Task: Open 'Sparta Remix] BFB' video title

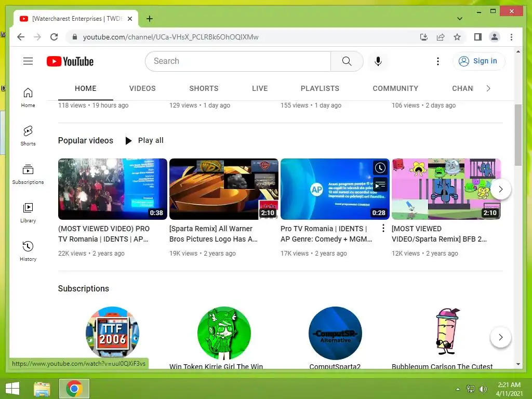Action: coord(439,234)
